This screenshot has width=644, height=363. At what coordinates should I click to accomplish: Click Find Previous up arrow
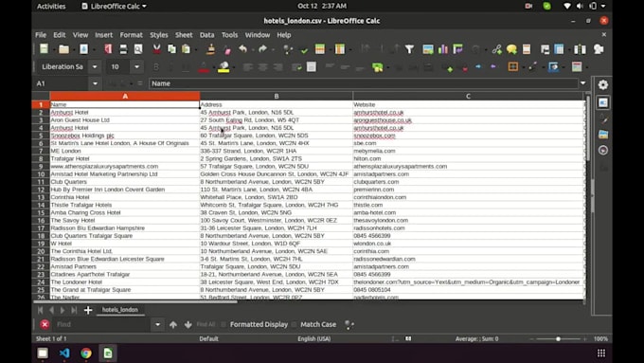click(x=173, y=325)
